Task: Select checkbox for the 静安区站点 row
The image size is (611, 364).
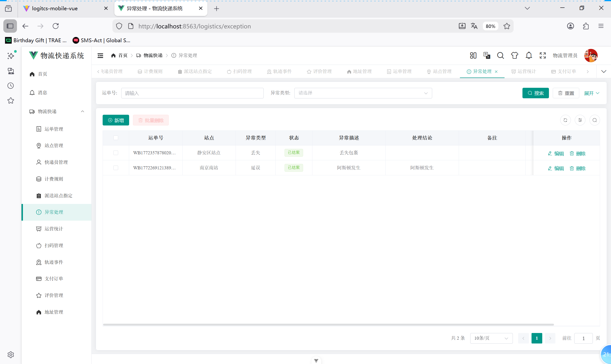Action: 116,153
